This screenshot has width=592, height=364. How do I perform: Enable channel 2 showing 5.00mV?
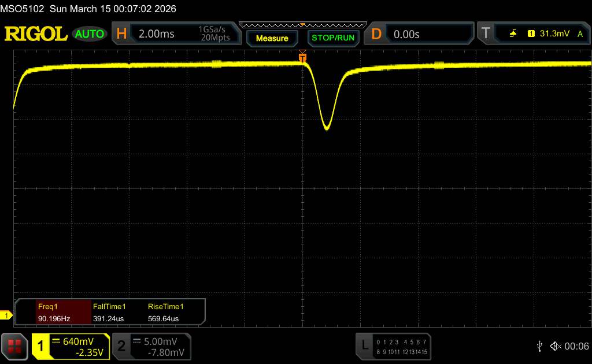[x=150, y=346]
